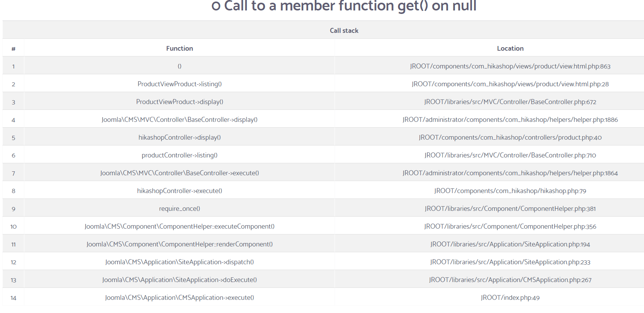Select the ProductViewProduct->listing() function cell

[x=179, y=84]
